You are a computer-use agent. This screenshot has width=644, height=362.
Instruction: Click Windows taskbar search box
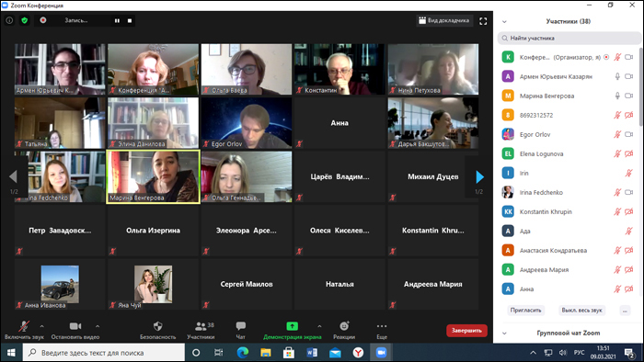pos(104,353)
